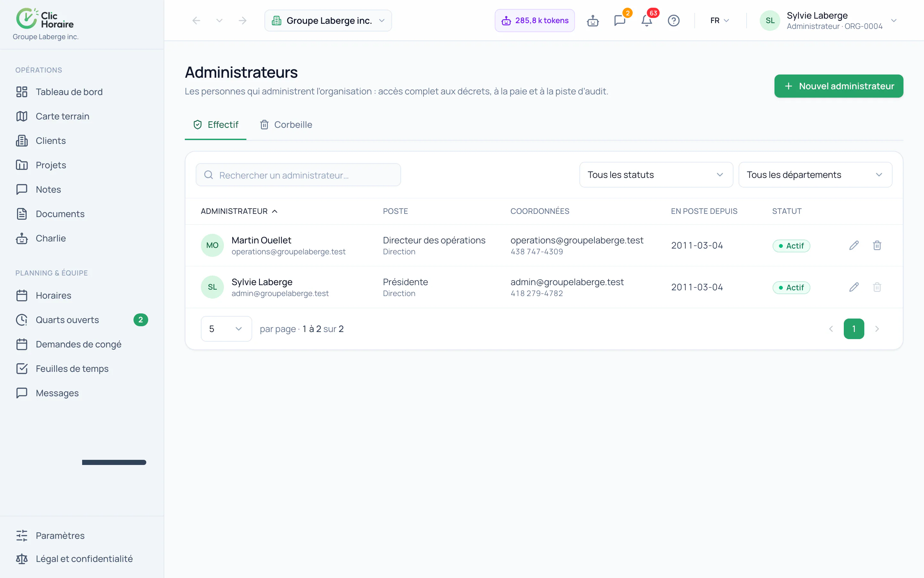924x578 pixels.
Task: Open Messages in sidebar
Action: [x=82, y=393]
